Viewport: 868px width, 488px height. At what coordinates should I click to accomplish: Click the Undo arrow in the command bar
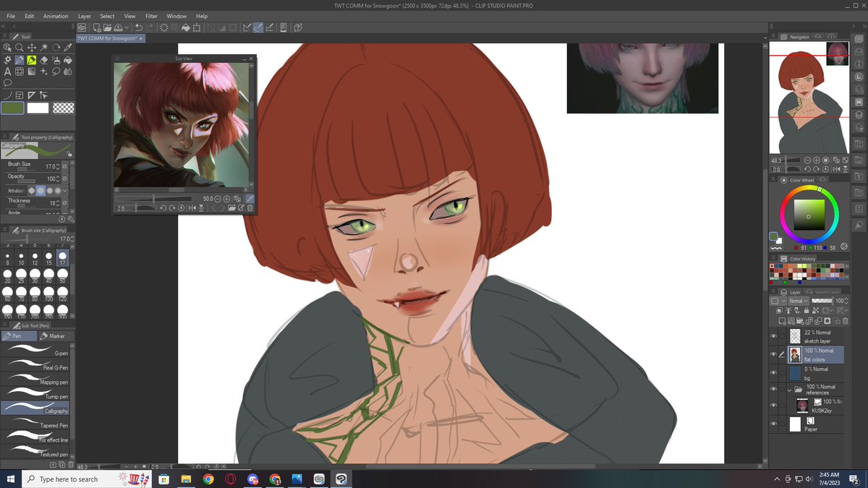139,27
